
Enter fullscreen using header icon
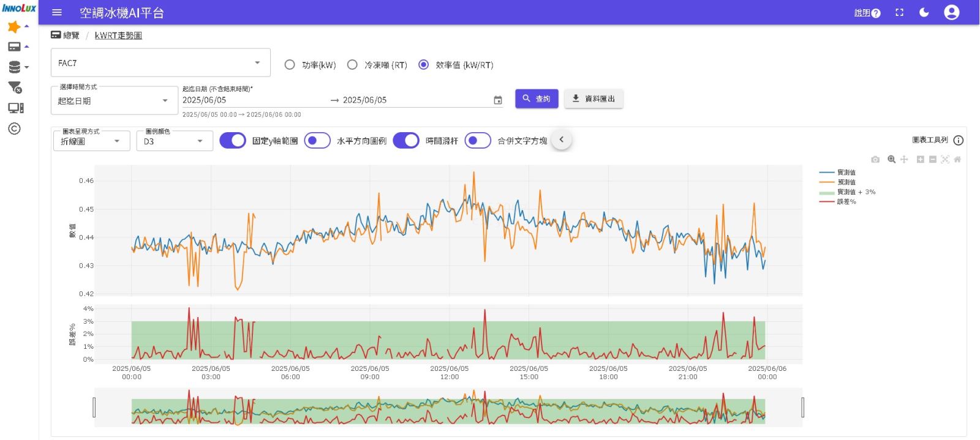click(x=899, y=13)
